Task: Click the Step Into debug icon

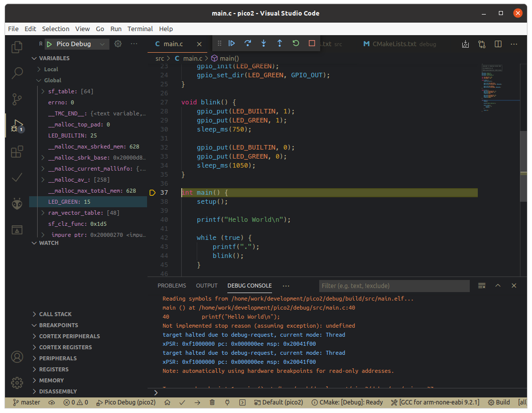Action: click(x=263, y=44)
